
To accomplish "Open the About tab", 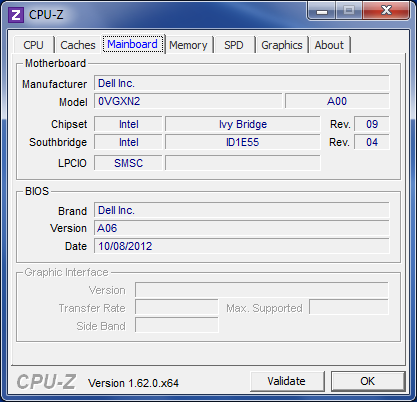I will pyautogui.click(x=329, y=45).
